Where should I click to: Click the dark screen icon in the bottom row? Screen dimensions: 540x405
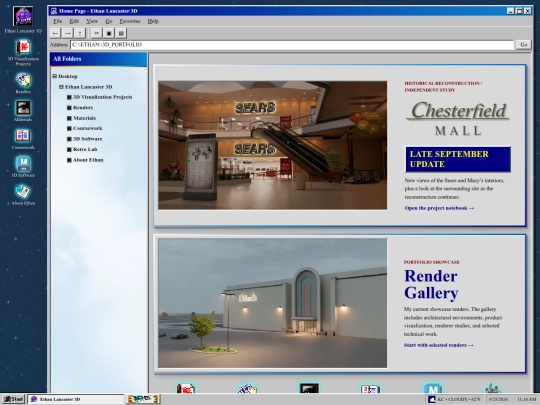click(309, 388)
